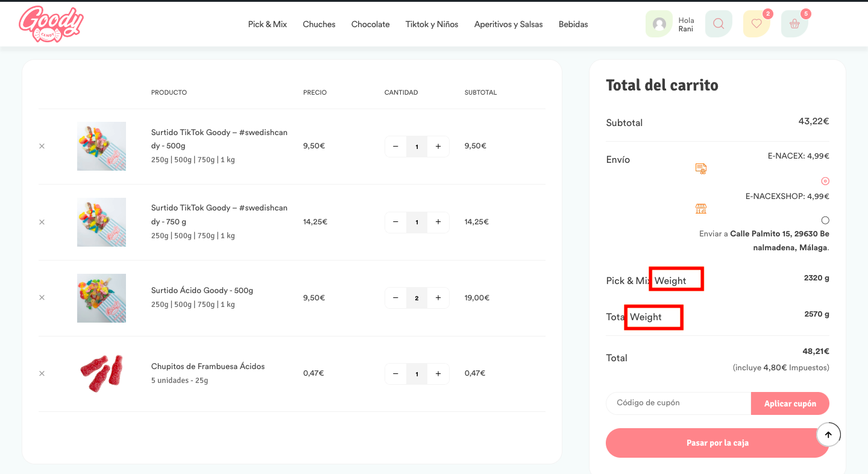The height and width of the screenshot is (474, 868).
Task: Remove Surtido Ácido Goody 500g item
Action: (x=42, y=297)
